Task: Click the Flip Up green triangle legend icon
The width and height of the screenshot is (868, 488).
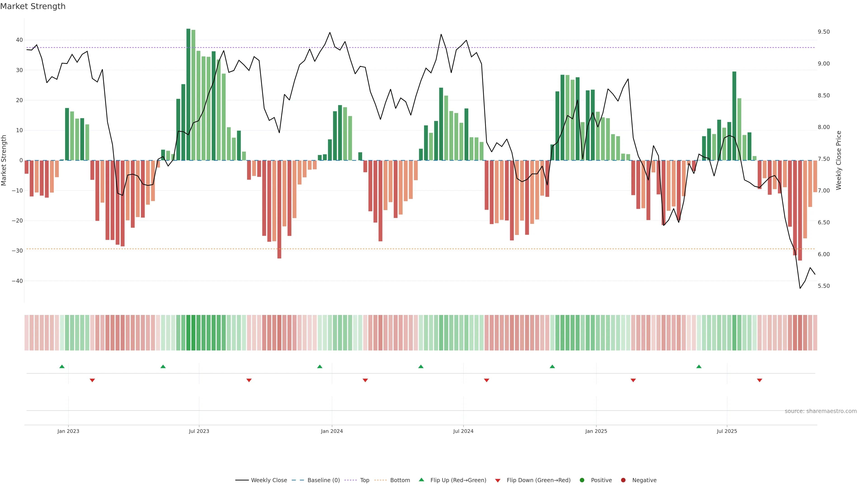Action: click(x=421, y=480)
